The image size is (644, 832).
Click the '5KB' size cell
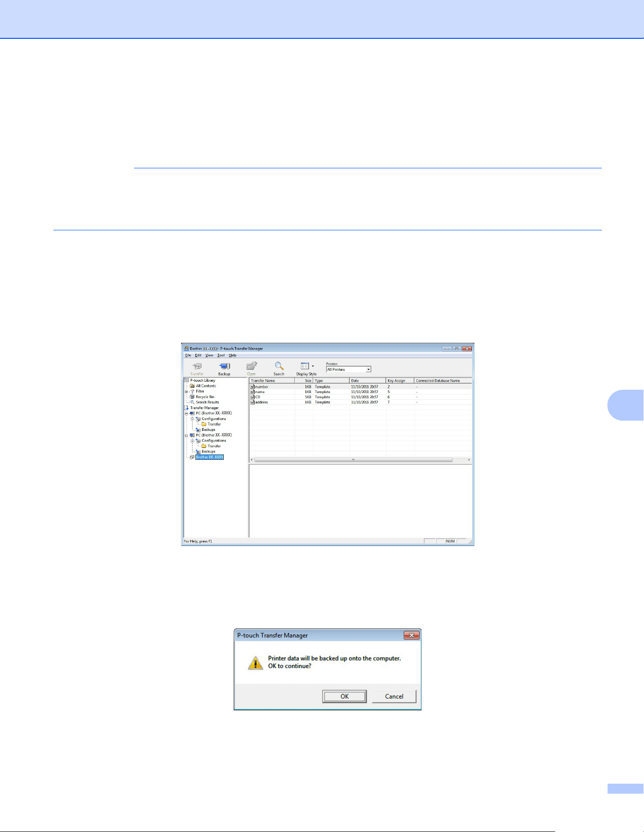[x=308, y=397]
